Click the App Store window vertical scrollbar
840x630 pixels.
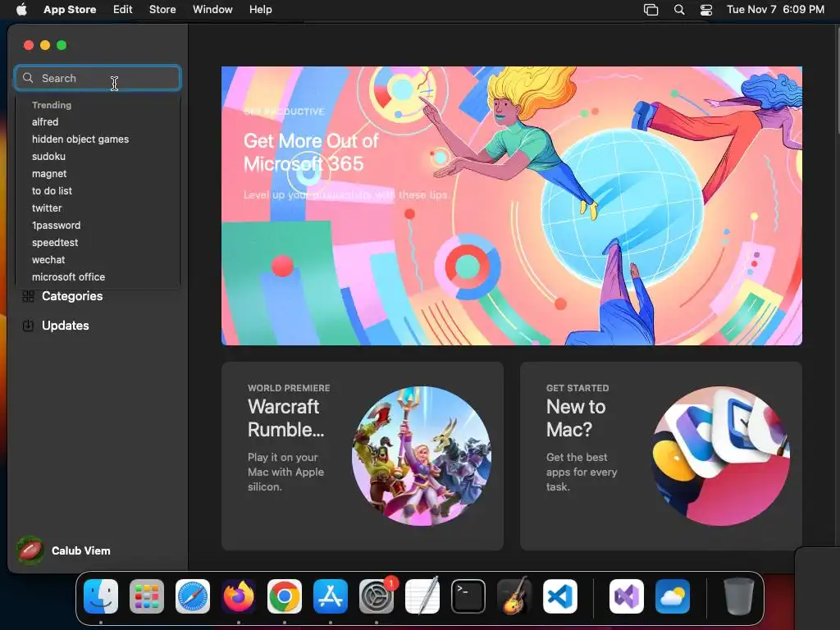837,80
